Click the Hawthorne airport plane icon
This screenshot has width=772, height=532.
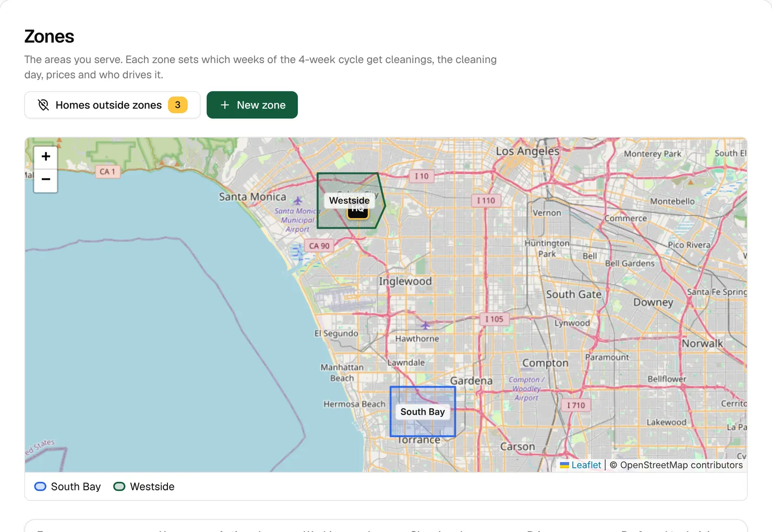(x=426, y=325)
